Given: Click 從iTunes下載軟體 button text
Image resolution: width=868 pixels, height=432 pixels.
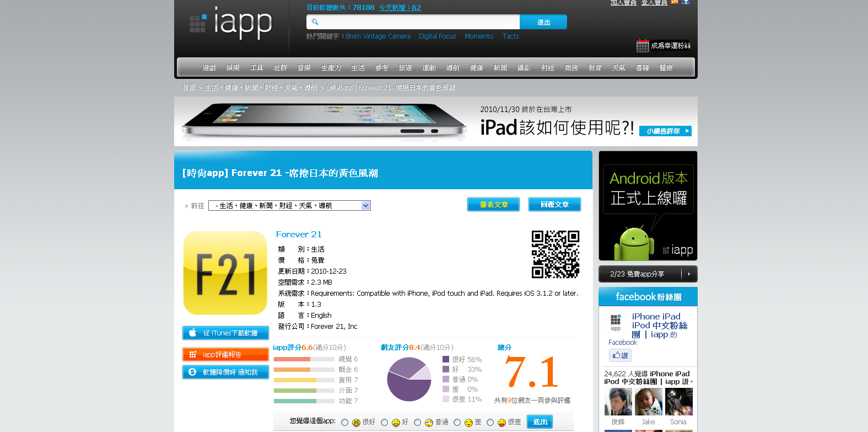Looking at the screenshot, I should pyautogui.click(x=230, y=333).
